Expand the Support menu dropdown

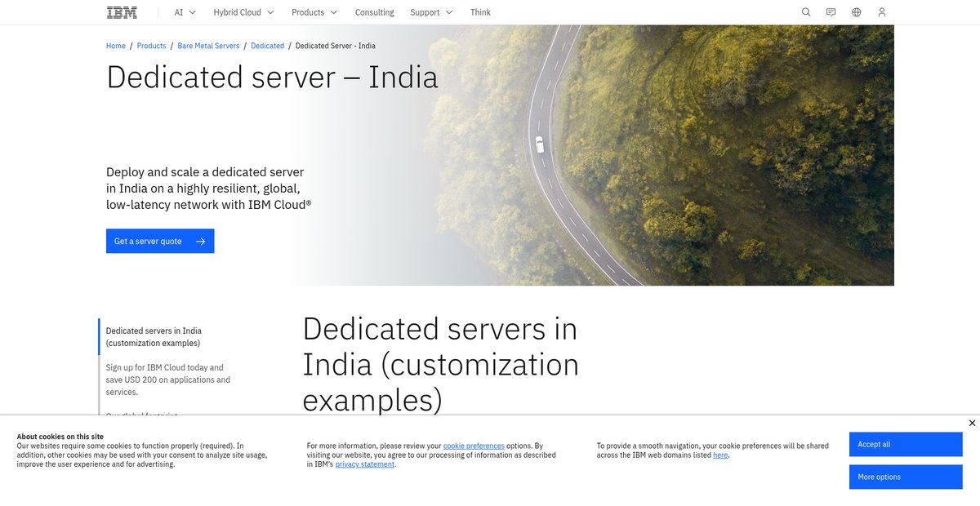[x=430, y=12]
